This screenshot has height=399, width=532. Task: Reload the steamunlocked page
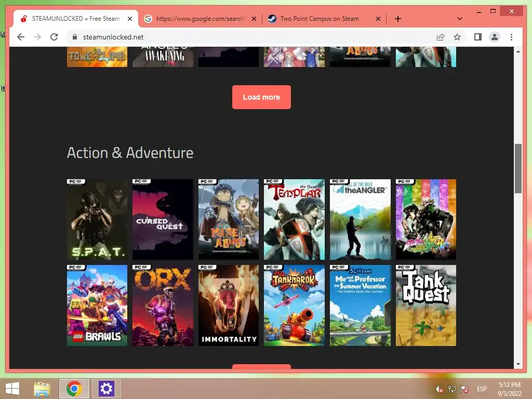pos(54,37)
